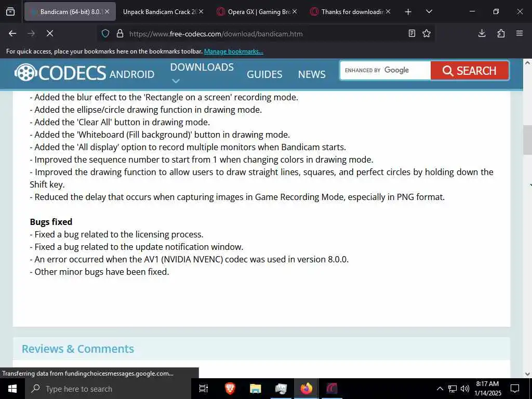Open Windows Start menu
This screenshot has height=399, width=532.
12,389
